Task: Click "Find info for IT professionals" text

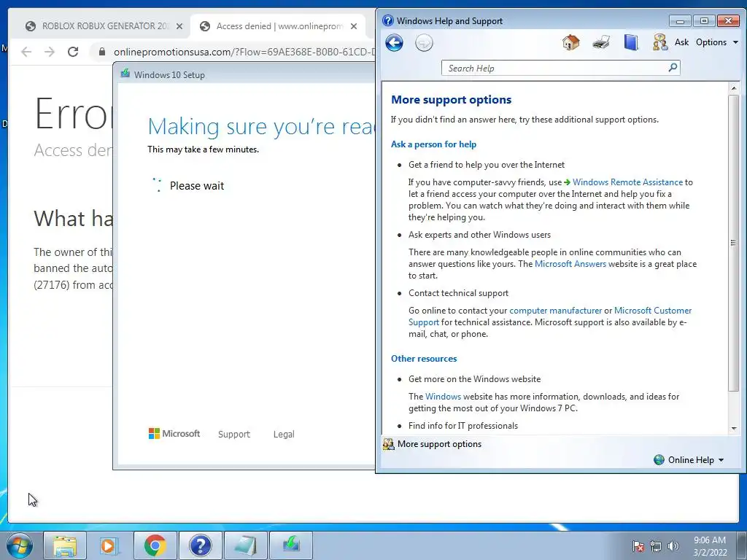Action: click(x=463, y=426)
